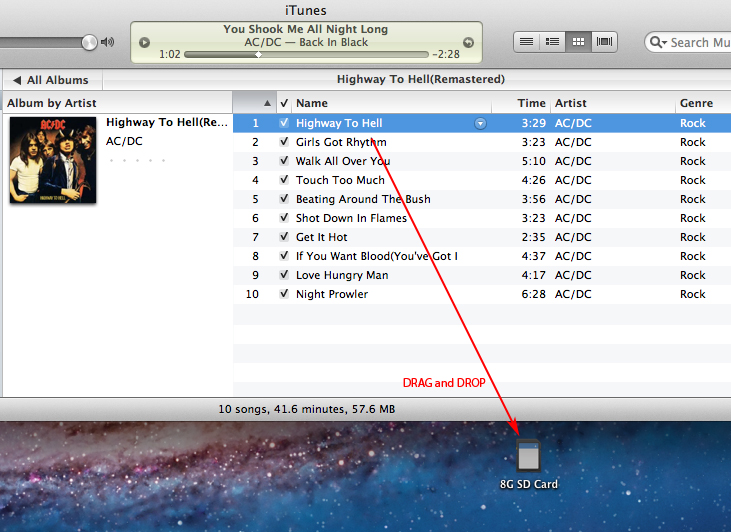731x532 pixels.
Task: Click Highway To Hell(Remastered) header title
Action: 421,79
